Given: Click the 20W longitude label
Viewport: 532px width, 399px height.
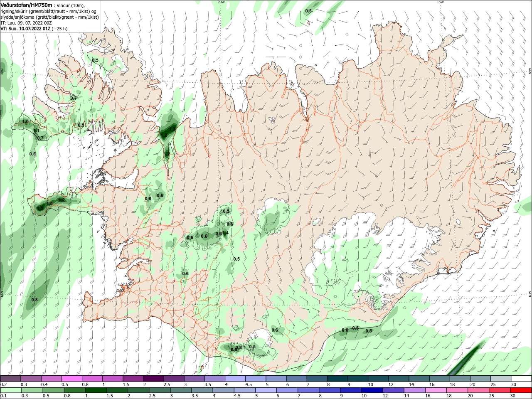Looking at the screenshot, I should pos(221,2).
